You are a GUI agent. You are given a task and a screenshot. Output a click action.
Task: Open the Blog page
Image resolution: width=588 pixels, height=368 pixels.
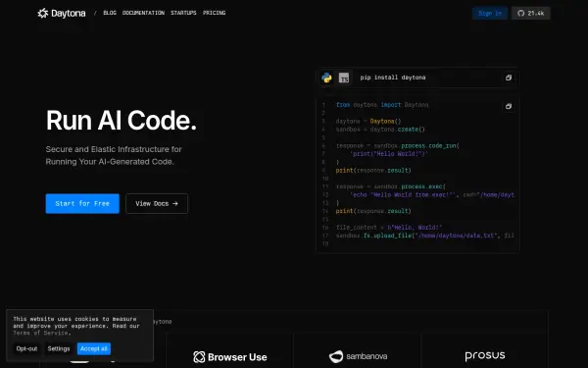(110, 13)
